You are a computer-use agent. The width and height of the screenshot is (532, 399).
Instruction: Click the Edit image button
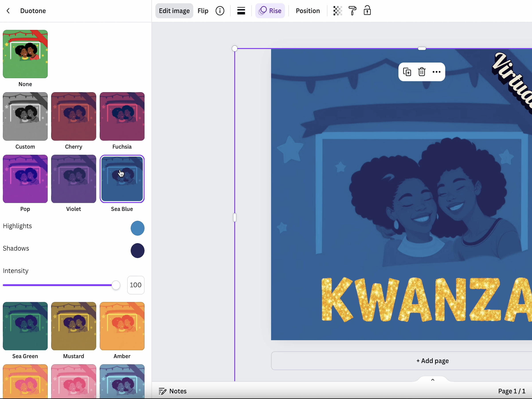(x=174, y=11)
